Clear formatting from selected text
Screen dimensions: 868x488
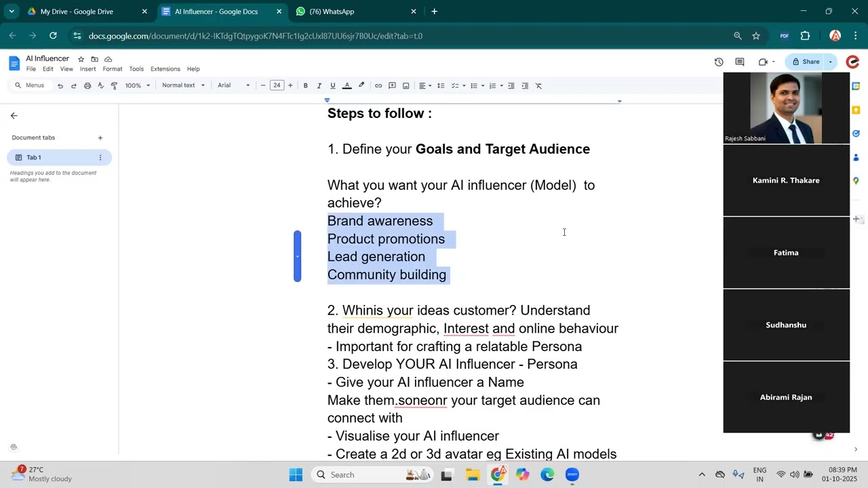(x=539, y=85)
